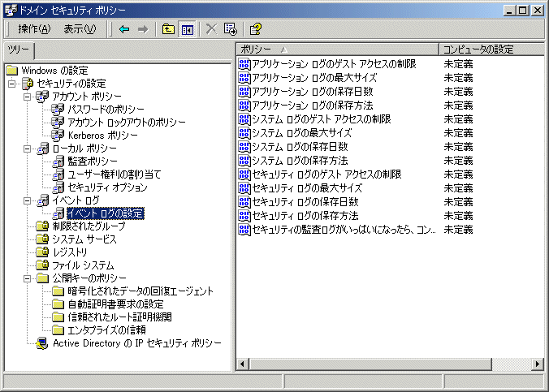Open the 表示(V) menu
549x392 pixels.
[80, 29]
